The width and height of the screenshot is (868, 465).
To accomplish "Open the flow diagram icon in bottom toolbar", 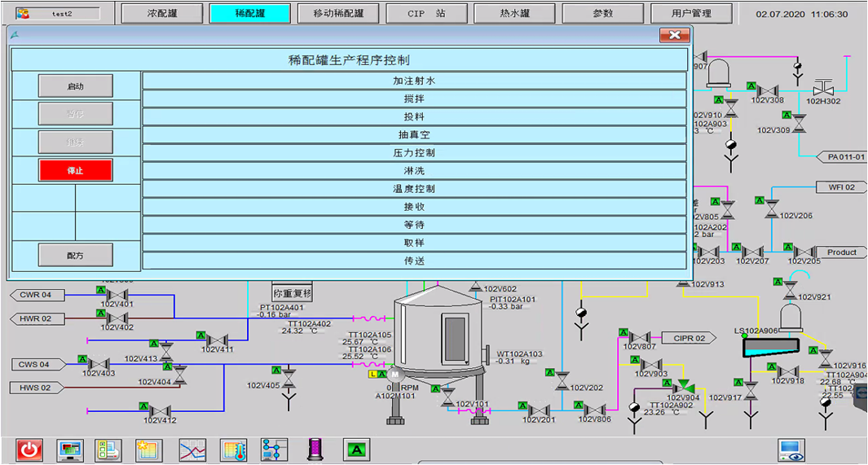I will click(x=275, y=449).
